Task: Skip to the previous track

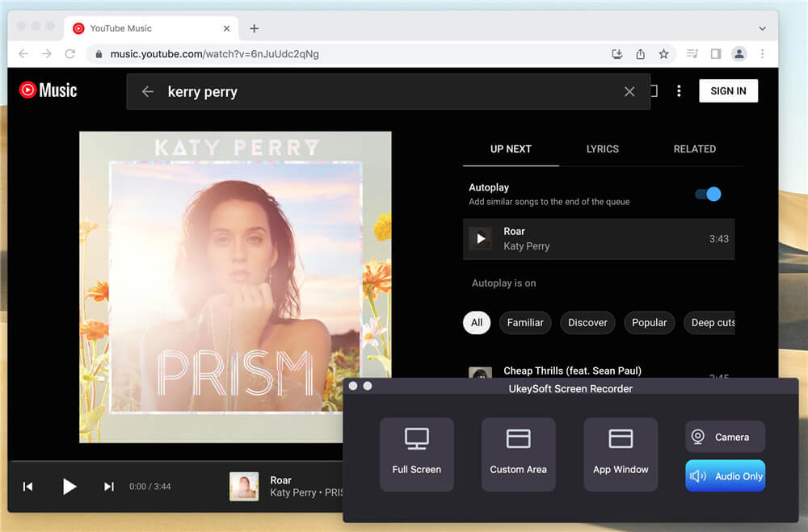Action: pos(27,486)
